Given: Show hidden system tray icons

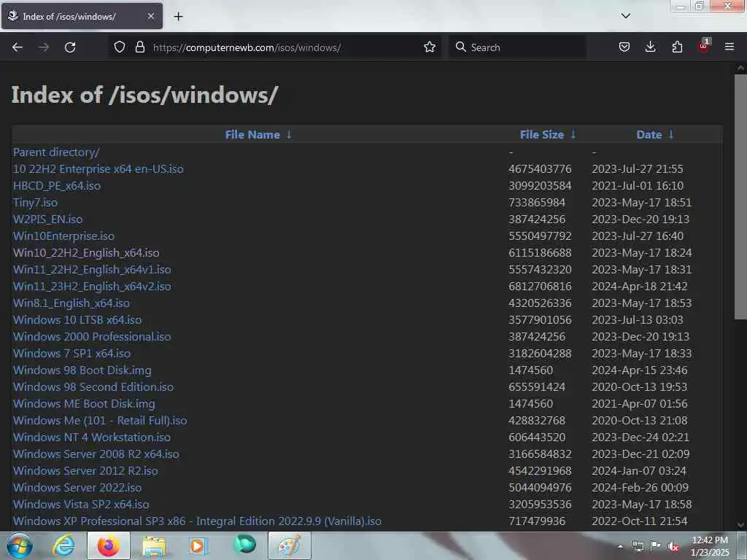Looking at the screenshot, I should 620,547.
